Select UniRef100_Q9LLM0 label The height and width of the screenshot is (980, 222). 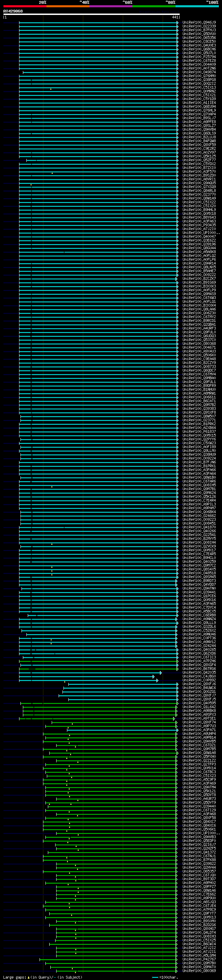(199, 451)
